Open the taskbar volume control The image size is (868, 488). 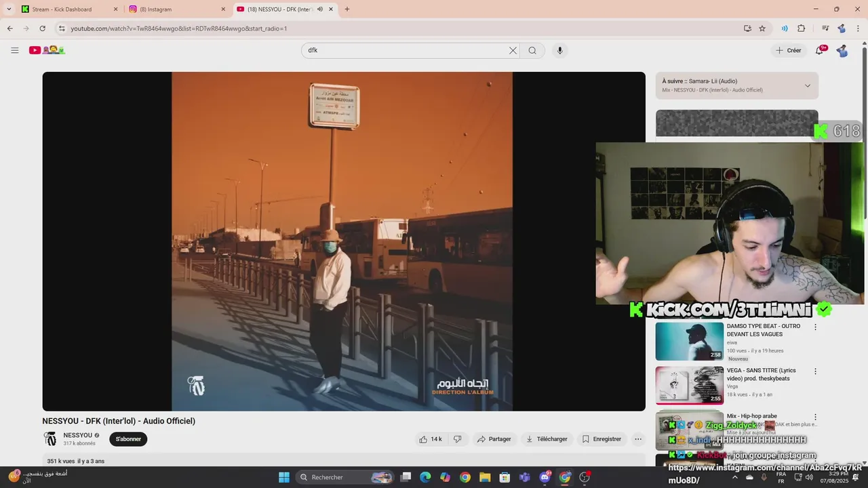coord(809,477)
